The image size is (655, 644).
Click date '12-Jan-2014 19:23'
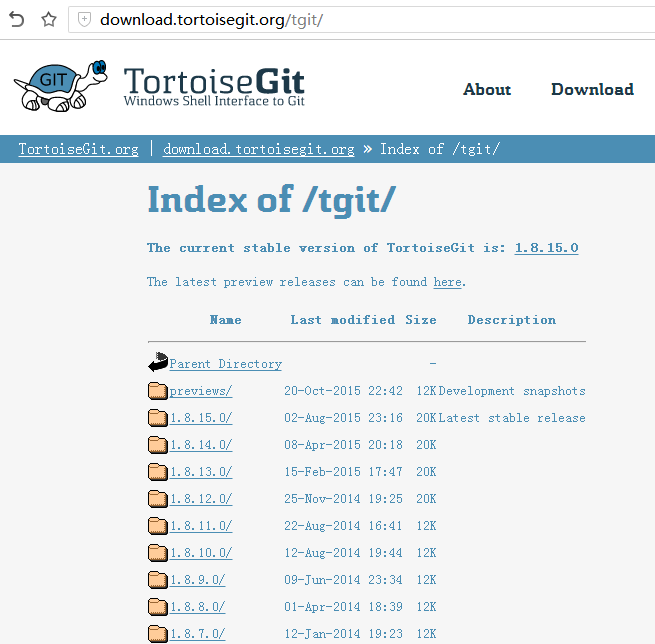click(x=343, y=634)
